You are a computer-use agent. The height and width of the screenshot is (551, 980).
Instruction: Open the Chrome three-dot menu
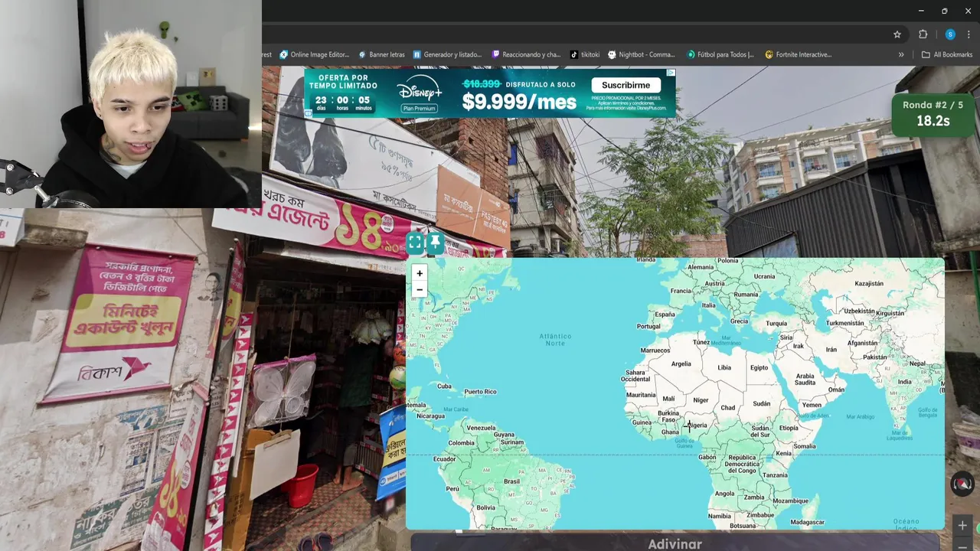[969, 34]
